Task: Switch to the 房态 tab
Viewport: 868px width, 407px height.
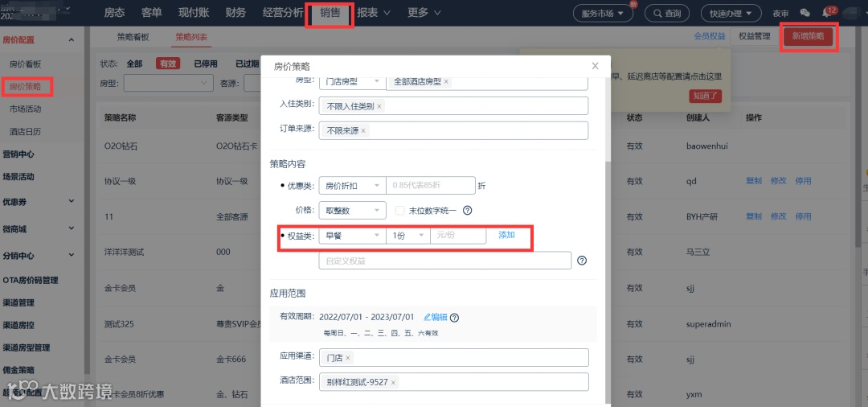Action: coord(115,12)
